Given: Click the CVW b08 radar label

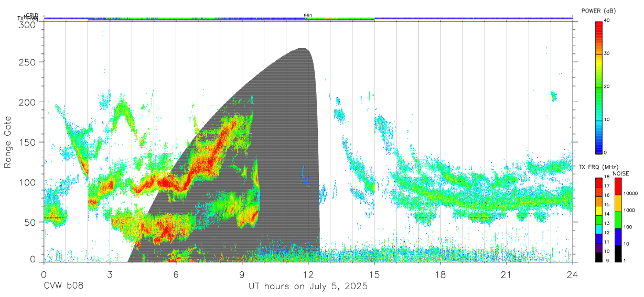Looking at the screenshot, I should [x=63, y=287].
